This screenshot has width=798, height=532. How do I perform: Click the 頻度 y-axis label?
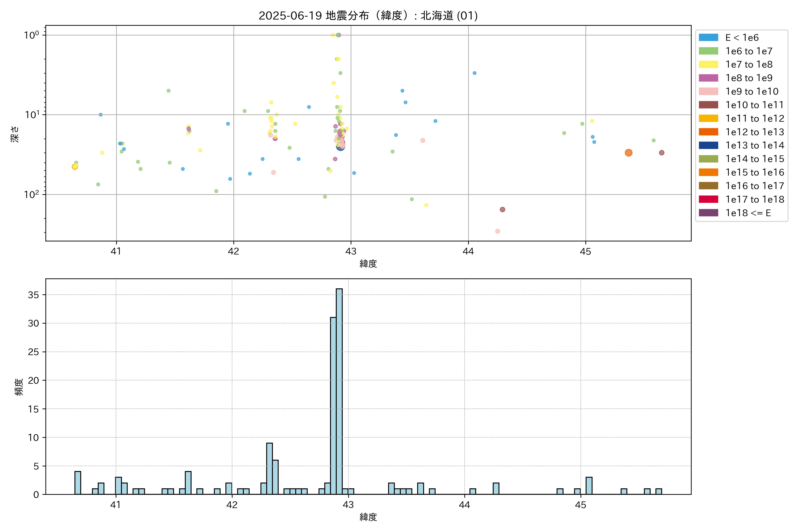[19, 387]
